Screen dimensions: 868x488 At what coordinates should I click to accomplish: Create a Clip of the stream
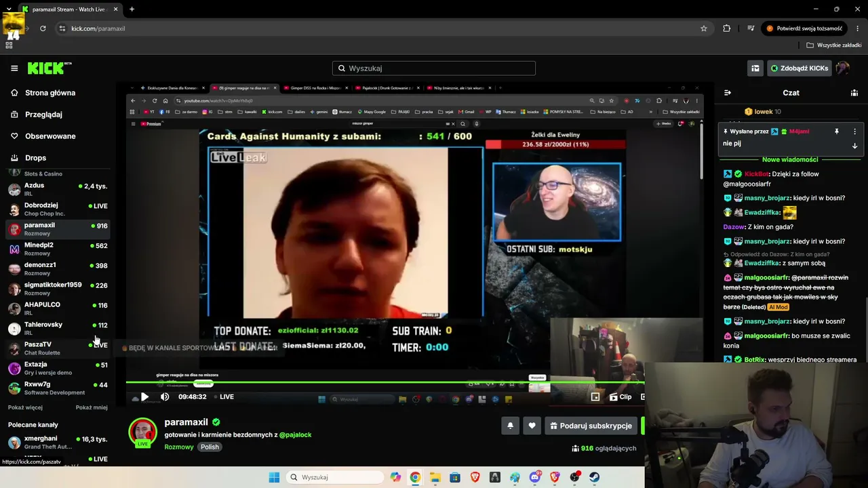click(620, 396)
